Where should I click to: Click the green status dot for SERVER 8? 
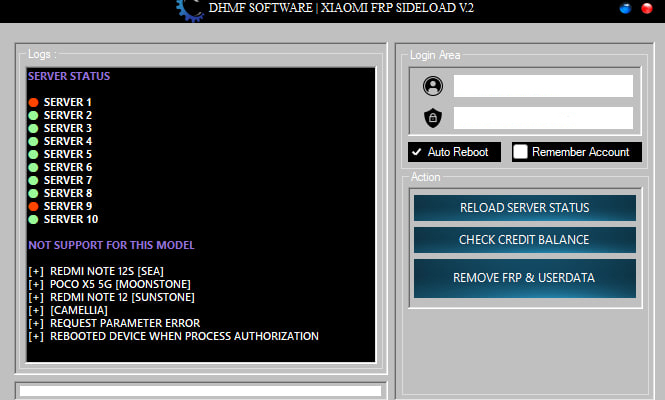pos(34,193)
